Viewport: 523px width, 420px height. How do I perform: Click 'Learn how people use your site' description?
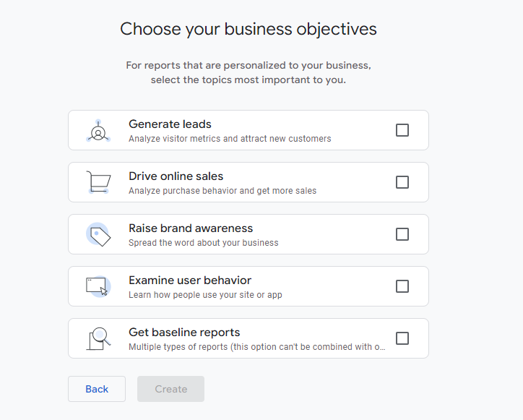pyautogui.click(x=205, y=295)
